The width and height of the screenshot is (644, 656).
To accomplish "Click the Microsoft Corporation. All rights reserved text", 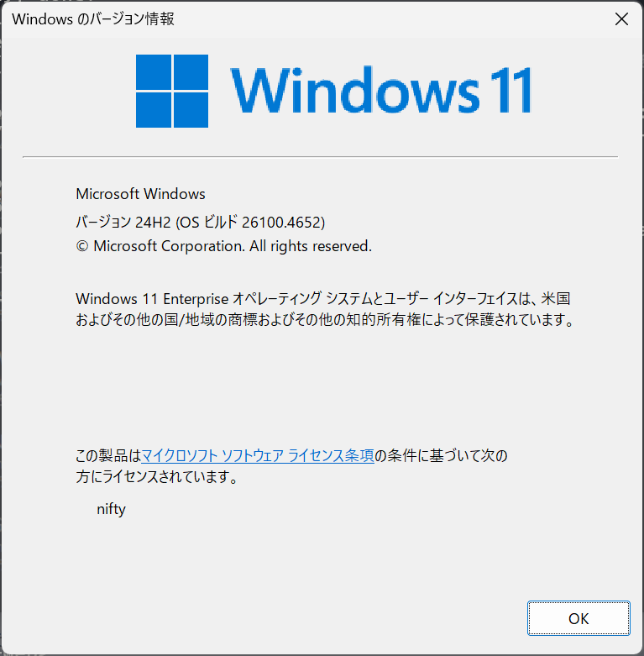I will coord(233,246).
